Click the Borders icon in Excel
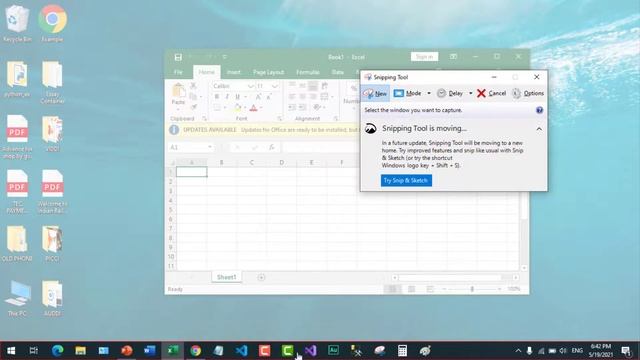This screenshot has width=640, height=360. [217, 108]
